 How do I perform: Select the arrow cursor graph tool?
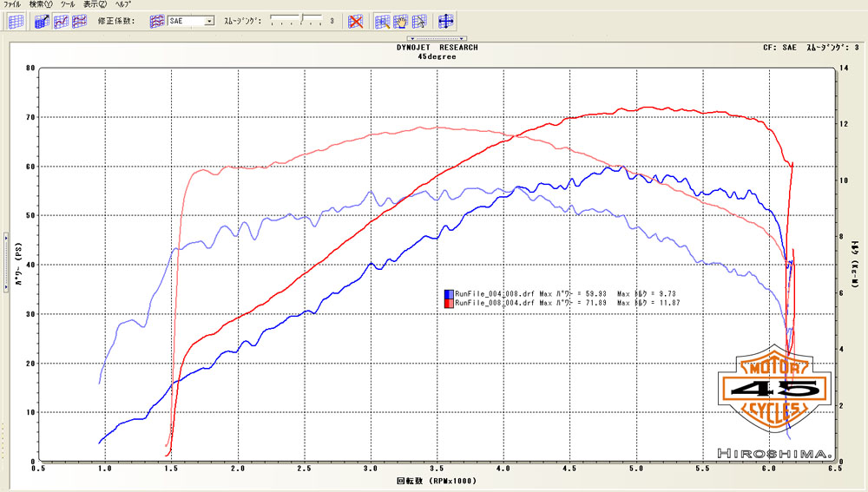pyautogui.click(x=419, y=21)
